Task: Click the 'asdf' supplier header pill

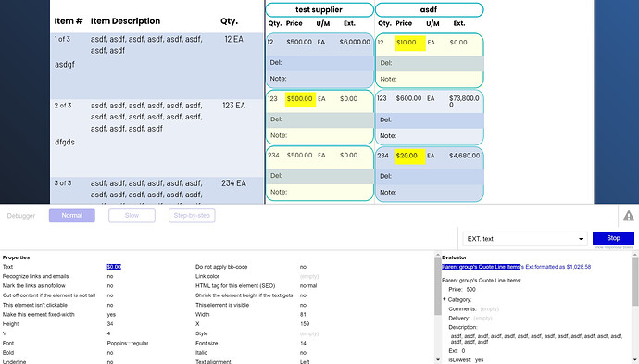Action: [x=429, y=10]
